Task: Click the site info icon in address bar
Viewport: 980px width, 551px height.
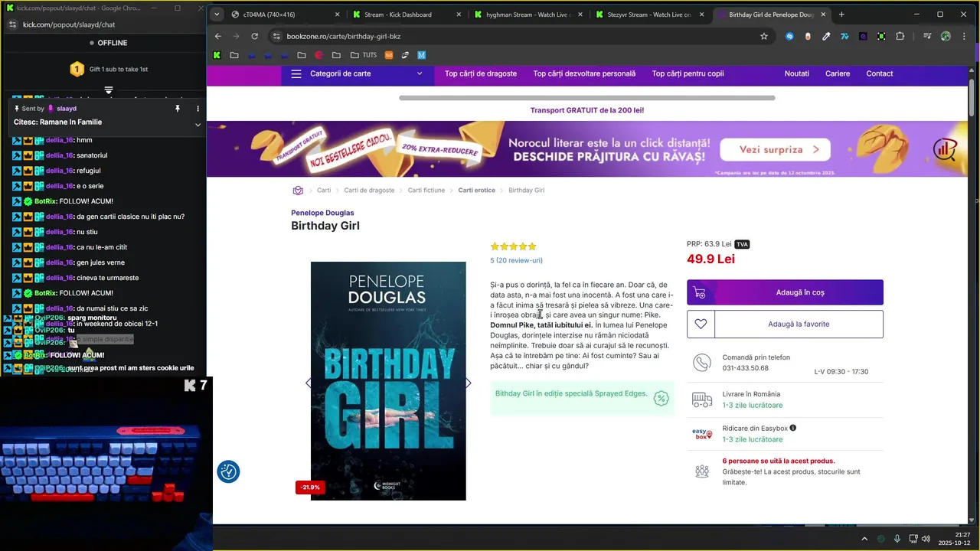Action: [276, 36]
